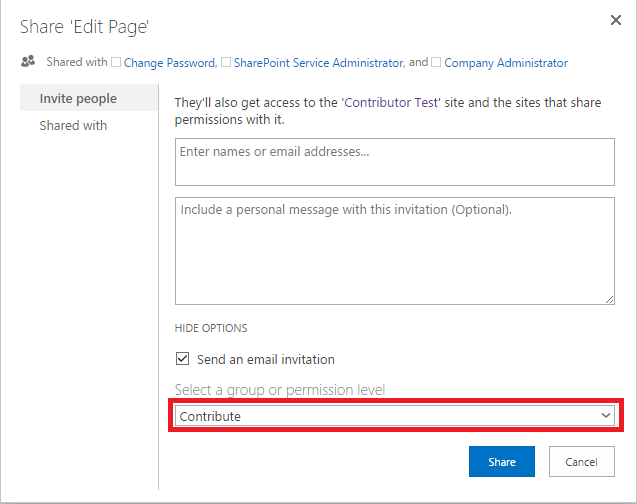Click the dropdown chevron arrow next to Contribute
The height and width of the screenshot is (504, 637).
click(606, 415)
